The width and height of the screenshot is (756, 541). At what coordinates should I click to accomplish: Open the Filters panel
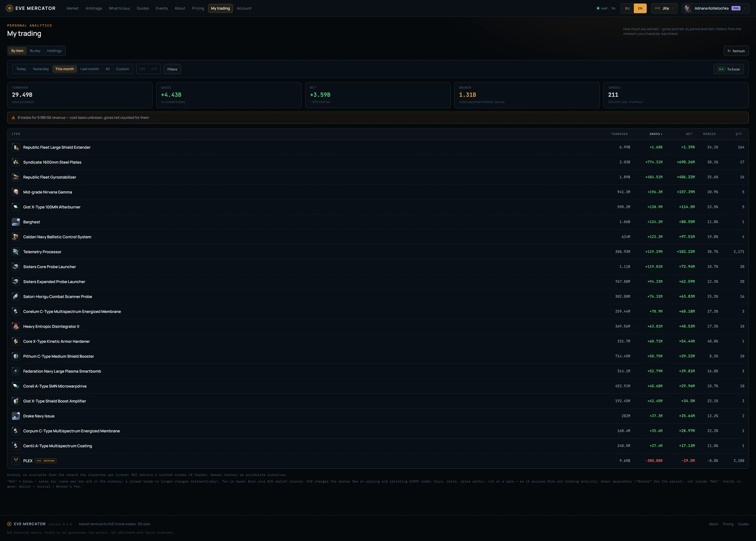172,69
